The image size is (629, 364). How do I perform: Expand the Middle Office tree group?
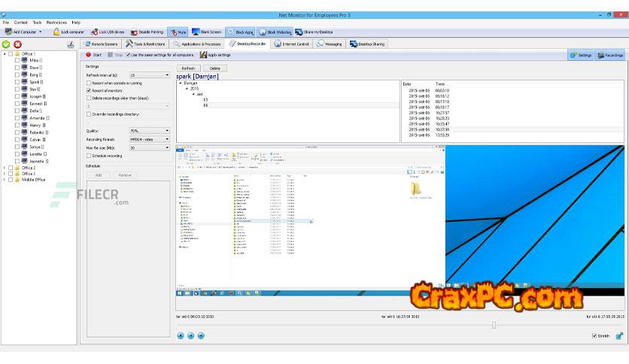coord(5,180)
